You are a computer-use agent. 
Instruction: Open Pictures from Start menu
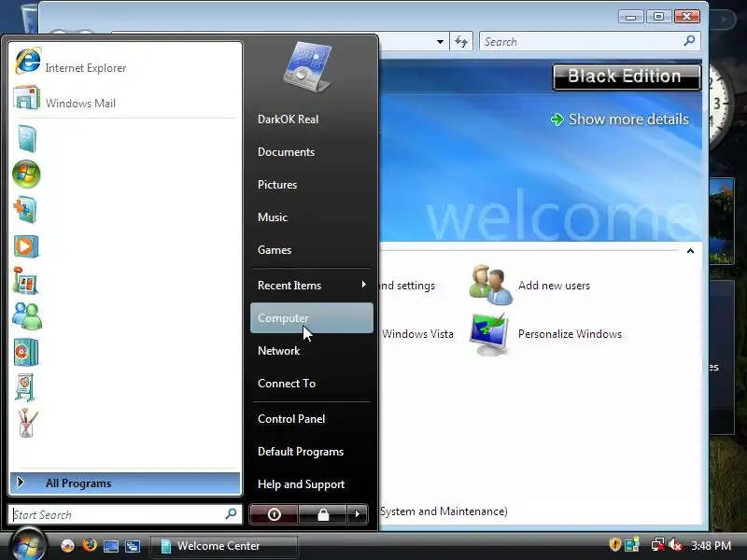[x=312, y=184]
